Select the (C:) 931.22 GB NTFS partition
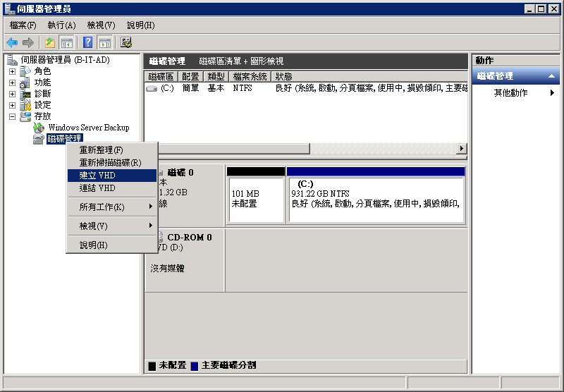564x392 pixels. (x=376, y=199)
